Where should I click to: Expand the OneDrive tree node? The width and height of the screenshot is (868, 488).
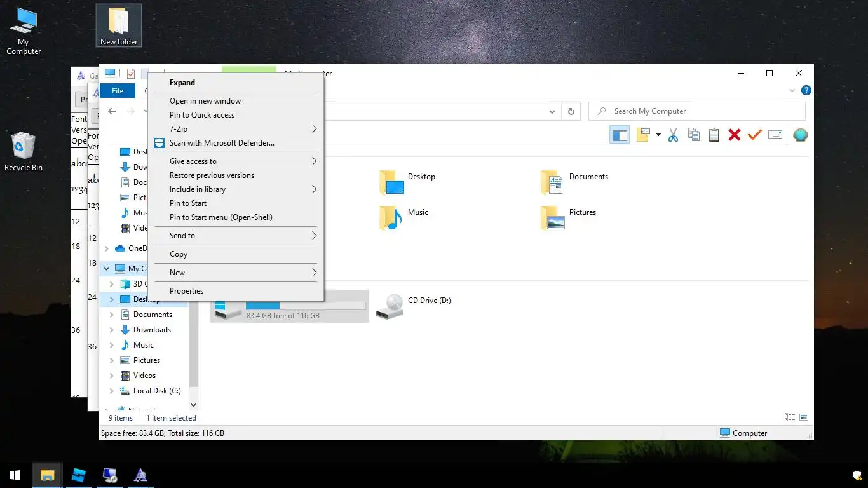click(x=106, y=248)
